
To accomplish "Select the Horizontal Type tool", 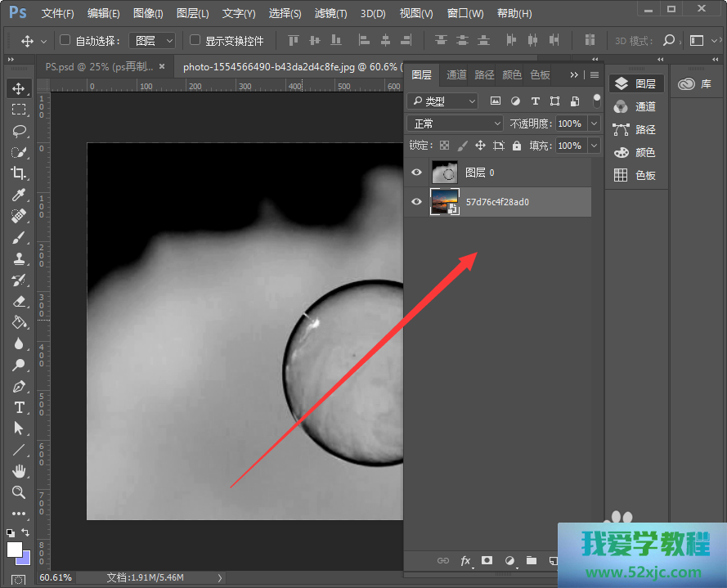I will click(19, 407).
